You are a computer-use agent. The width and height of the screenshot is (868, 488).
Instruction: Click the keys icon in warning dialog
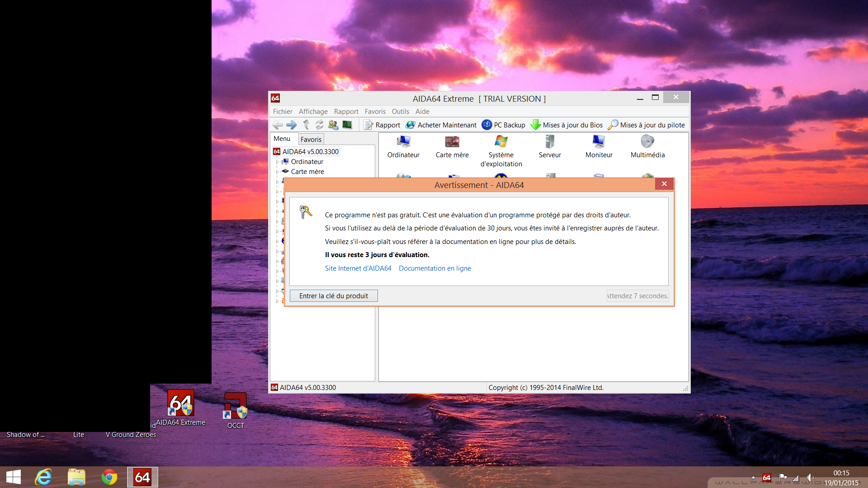pos(306,212)
